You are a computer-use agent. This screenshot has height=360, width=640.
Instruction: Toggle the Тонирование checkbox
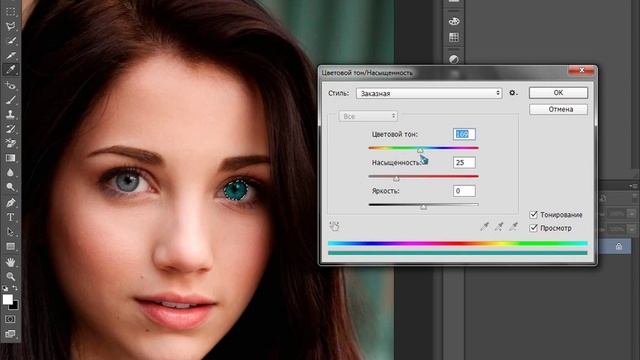pos(533,214)
